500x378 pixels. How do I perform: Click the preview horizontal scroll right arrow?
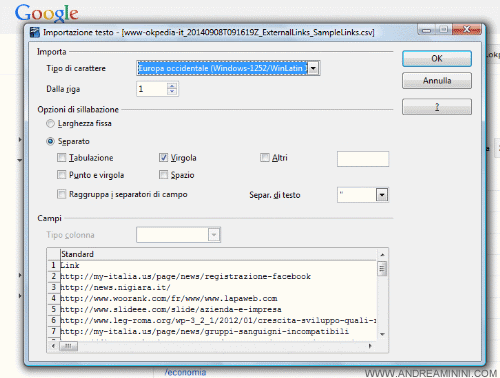pos(370,346)
